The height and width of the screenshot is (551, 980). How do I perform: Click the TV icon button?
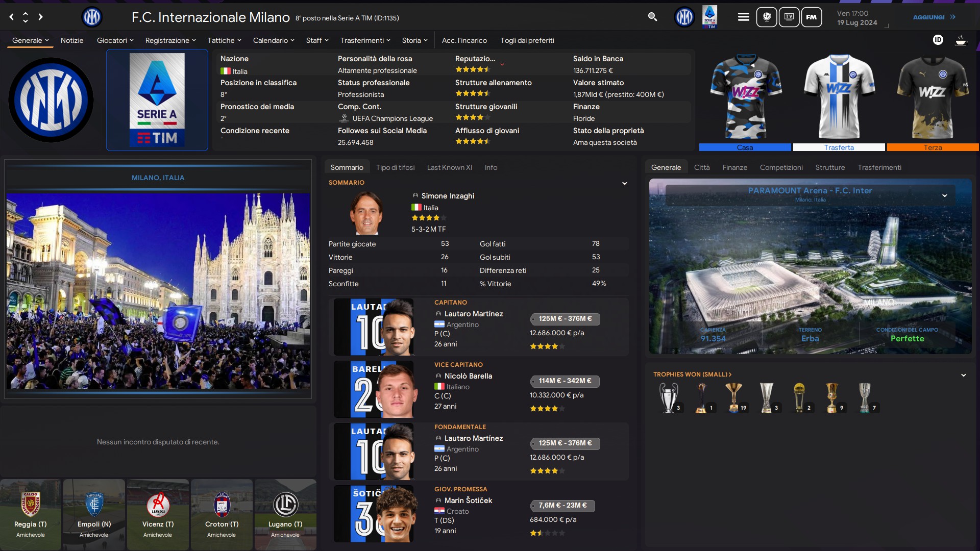pos(789,17)
